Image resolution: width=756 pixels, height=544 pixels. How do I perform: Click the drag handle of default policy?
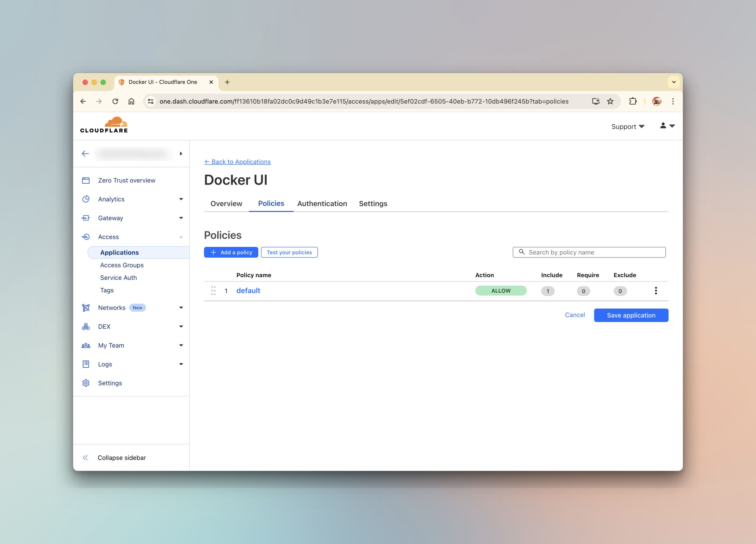(213, 291)
